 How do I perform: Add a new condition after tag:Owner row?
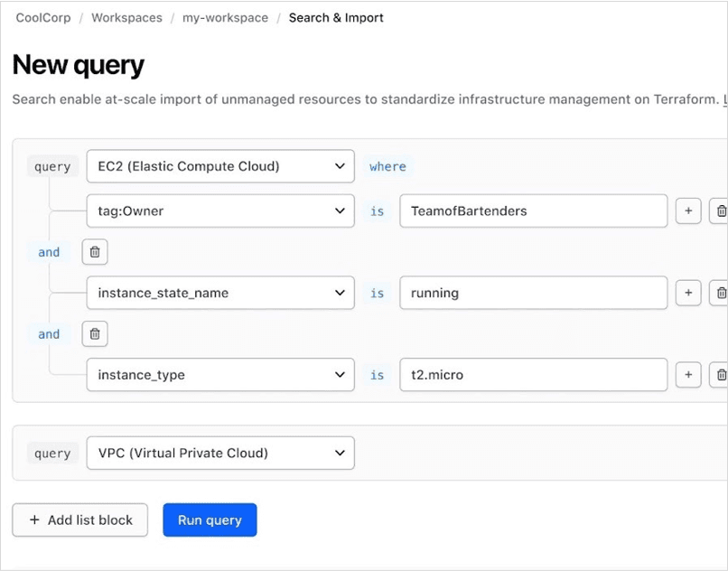(x=688, y=211)
